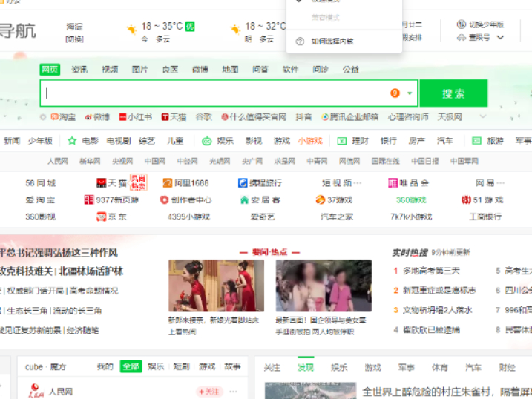
Task: Open hot search item 多地高考第三天
Action: tap(431, 271)
